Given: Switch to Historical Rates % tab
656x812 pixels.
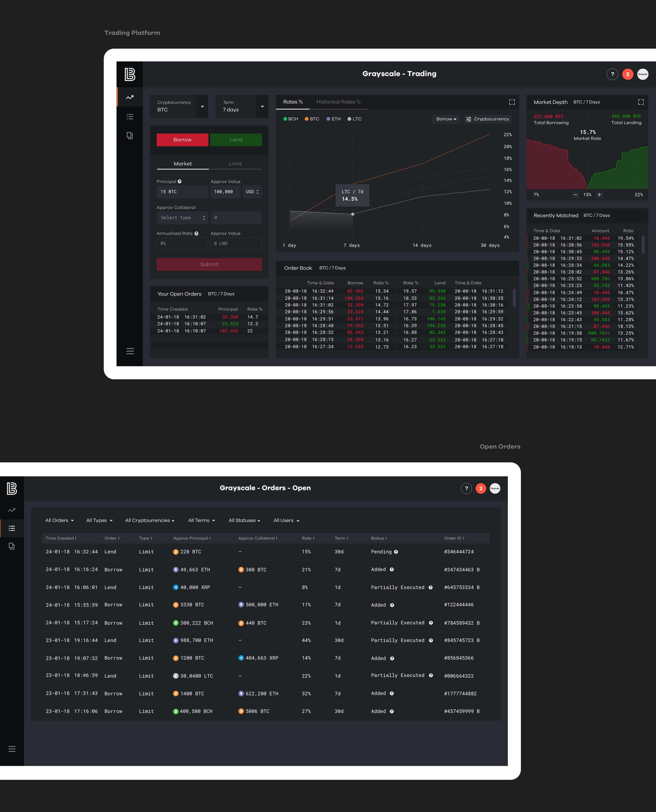Looking at the screenshot, I should tap(338, 102).
